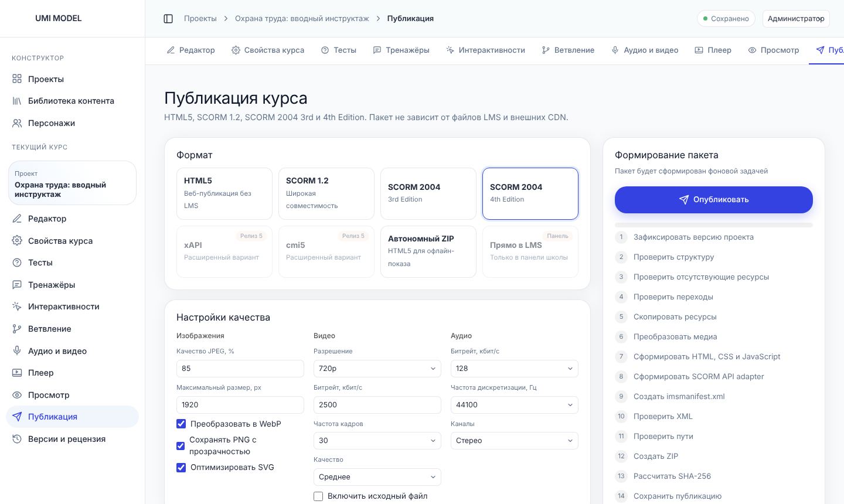Enable Включить исходный файл checkbox
Image resolution: width=844 pixels, height=504 pixels.
tap(318, 496)
